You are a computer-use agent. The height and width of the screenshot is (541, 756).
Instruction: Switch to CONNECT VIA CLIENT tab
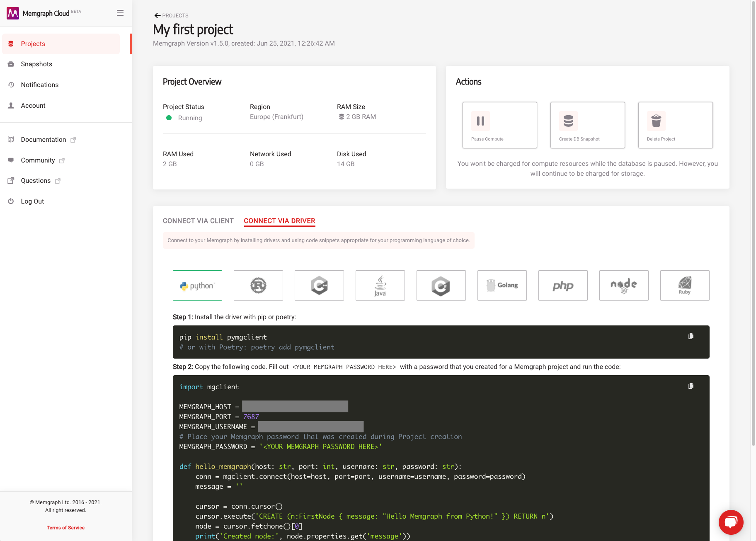[x=198, y=221]
